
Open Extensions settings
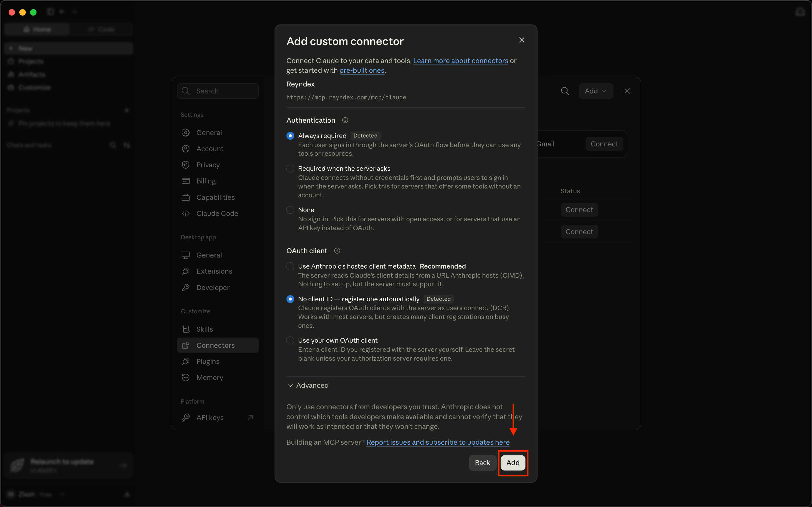click(218, 271)
